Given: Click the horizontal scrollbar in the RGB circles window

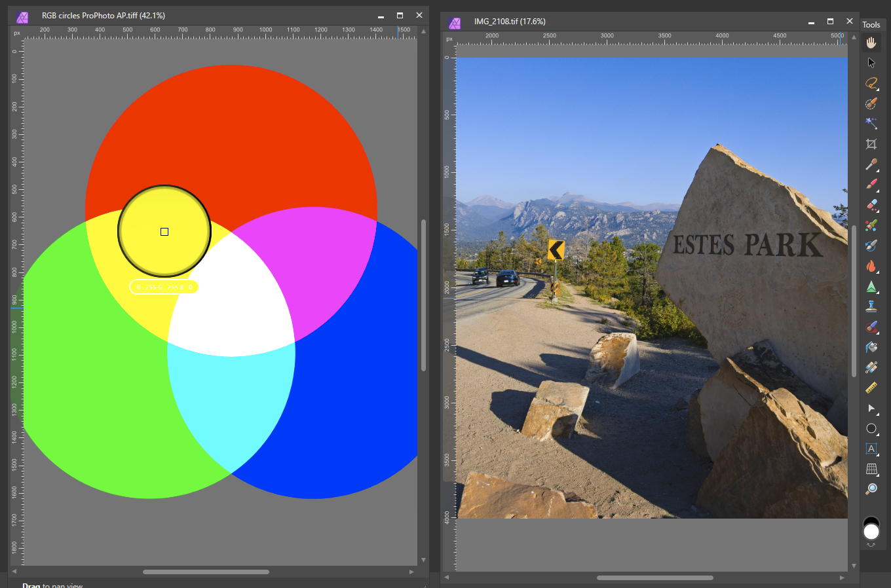Looking at the screenshot, I should (x=206, y=572).
